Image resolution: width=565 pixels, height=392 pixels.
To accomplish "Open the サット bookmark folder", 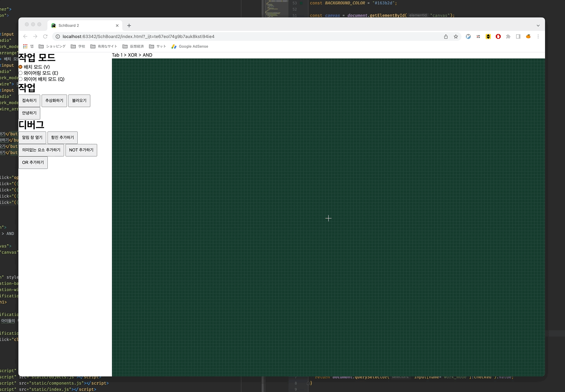I will tap(157, 46).
